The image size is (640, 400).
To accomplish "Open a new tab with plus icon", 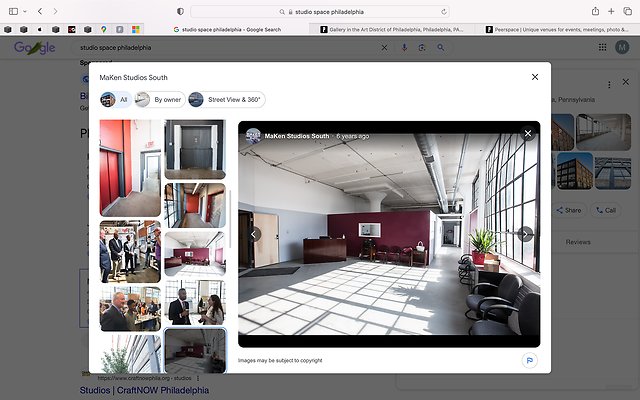I will pyautogui.click(x=611, y=11).
